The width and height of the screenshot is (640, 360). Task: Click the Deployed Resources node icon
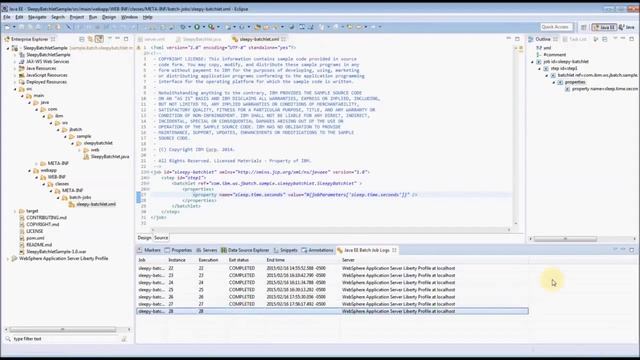(x=22, y=82)
